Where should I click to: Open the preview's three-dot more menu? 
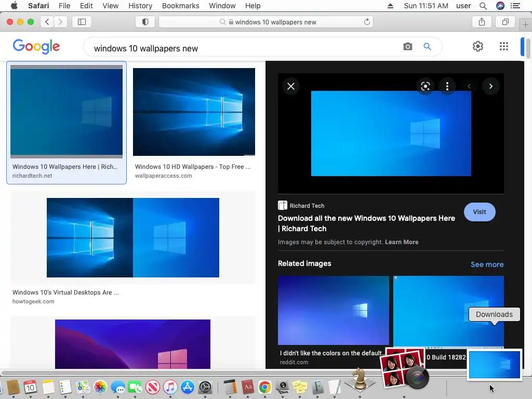tap(447, 86)
